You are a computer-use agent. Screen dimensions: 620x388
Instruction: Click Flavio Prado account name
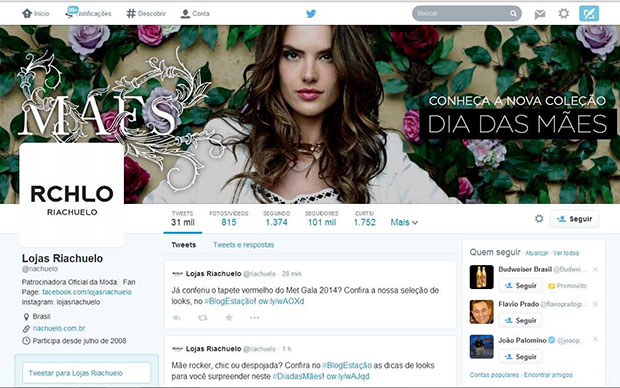pos(518,304)
